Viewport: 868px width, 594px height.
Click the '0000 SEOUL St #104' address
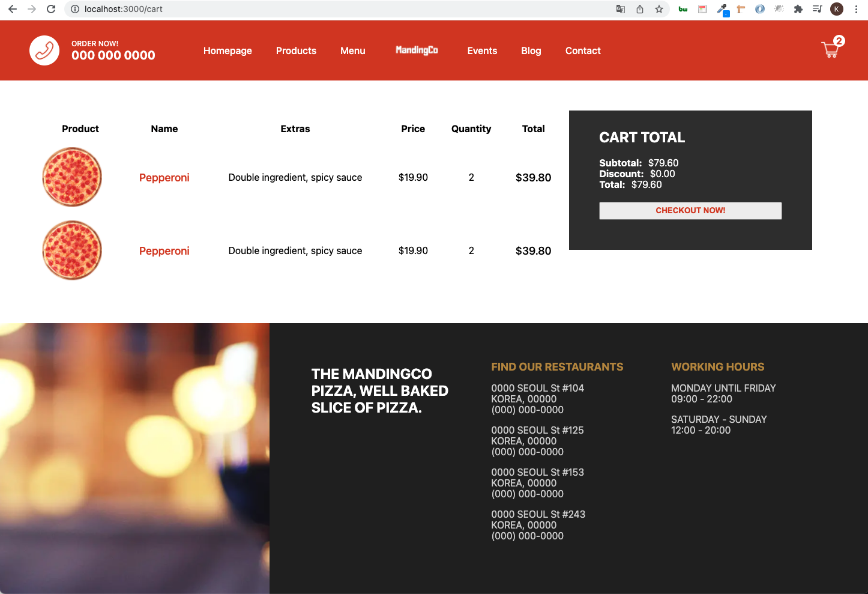tap(537, 388)
